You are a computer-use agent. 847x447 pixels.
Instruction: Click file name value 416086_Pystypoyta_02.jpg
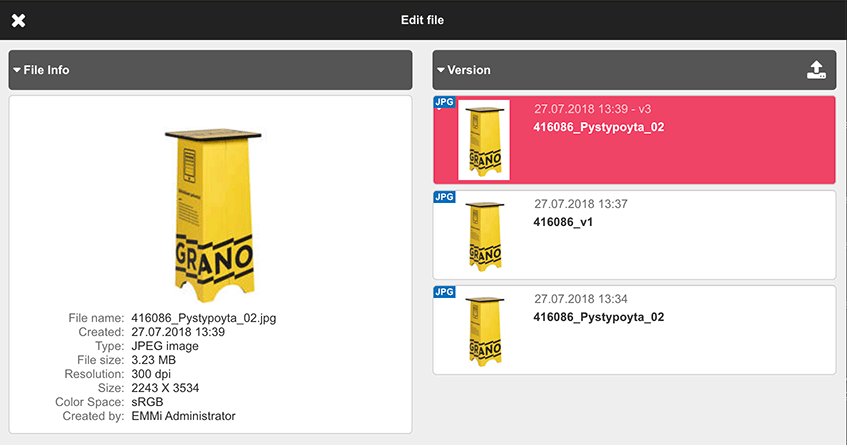(204, 318)
